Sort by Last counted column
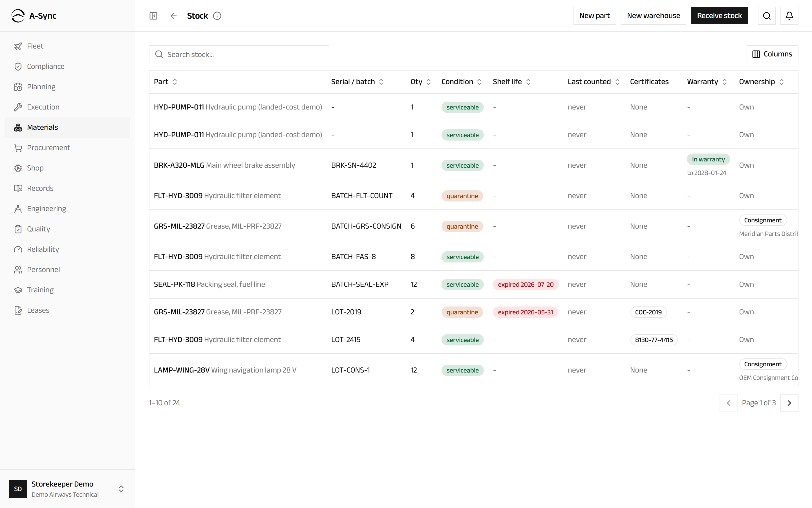 tap(593, 82)
